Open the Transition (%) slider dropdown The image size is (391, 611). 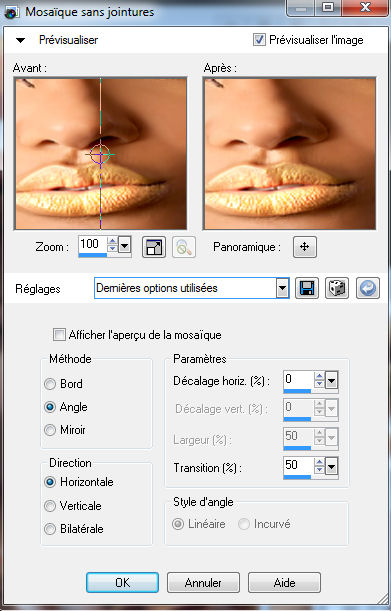click(331, 466)
